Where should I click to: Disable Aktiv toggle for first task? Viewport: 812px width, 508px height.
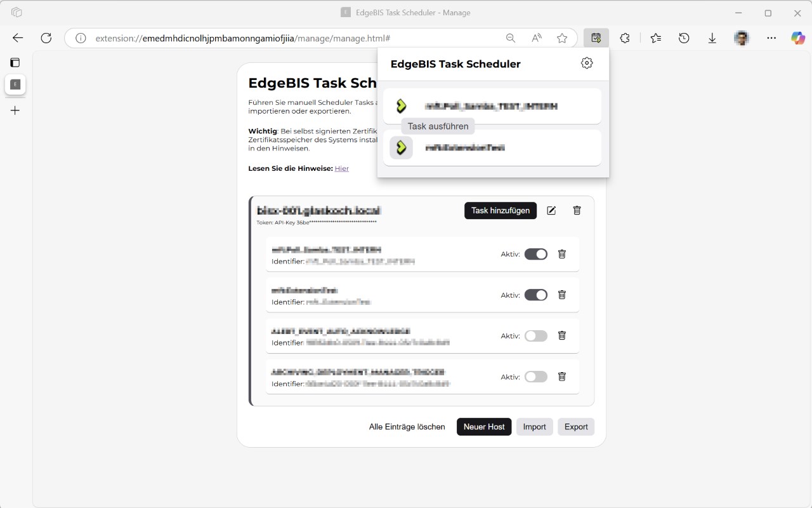(x=536, y=254)
